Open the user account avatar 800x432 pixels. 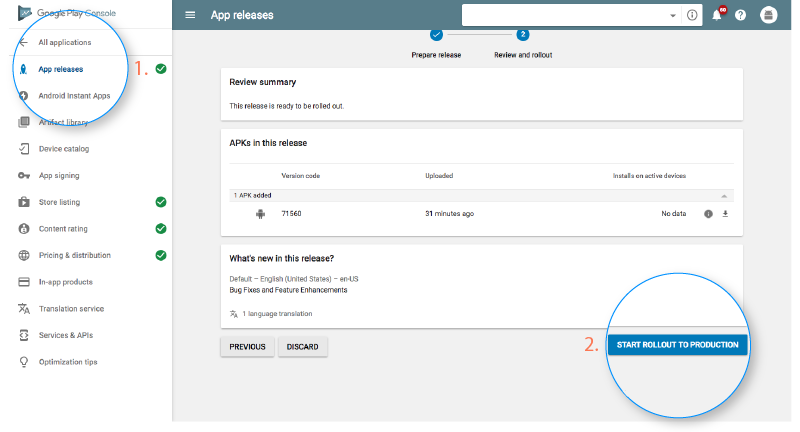pos(768,15)
